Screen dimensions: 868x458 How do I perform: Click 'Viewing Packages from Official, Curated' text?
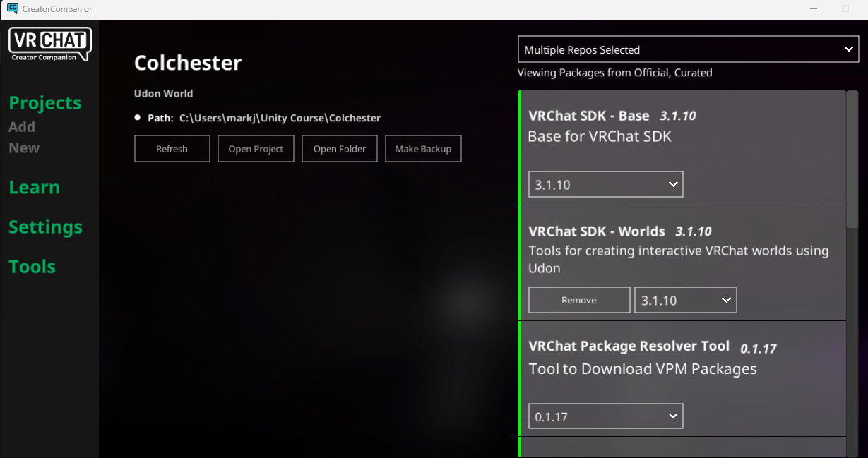(615, 73)
